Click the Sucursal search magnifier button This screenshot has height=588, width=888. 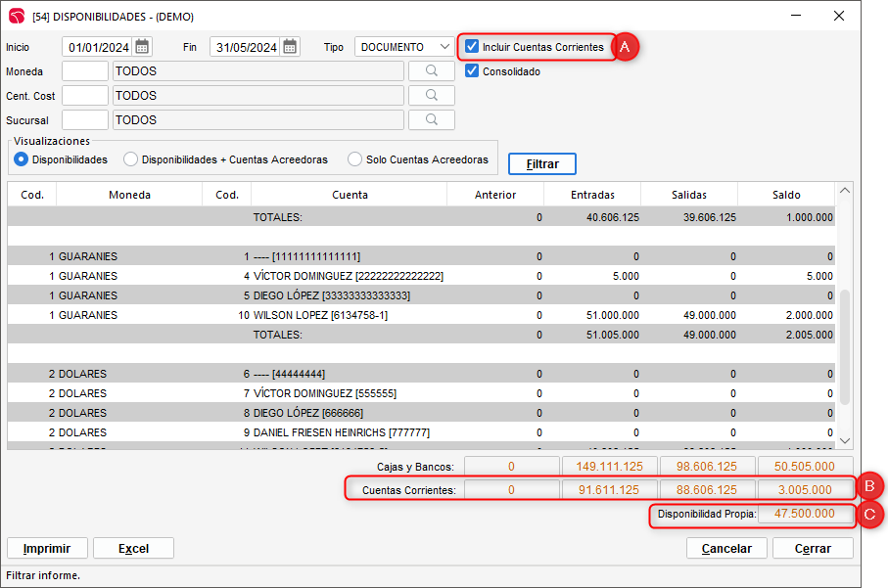pyautogui.click(x=431, y=120)
